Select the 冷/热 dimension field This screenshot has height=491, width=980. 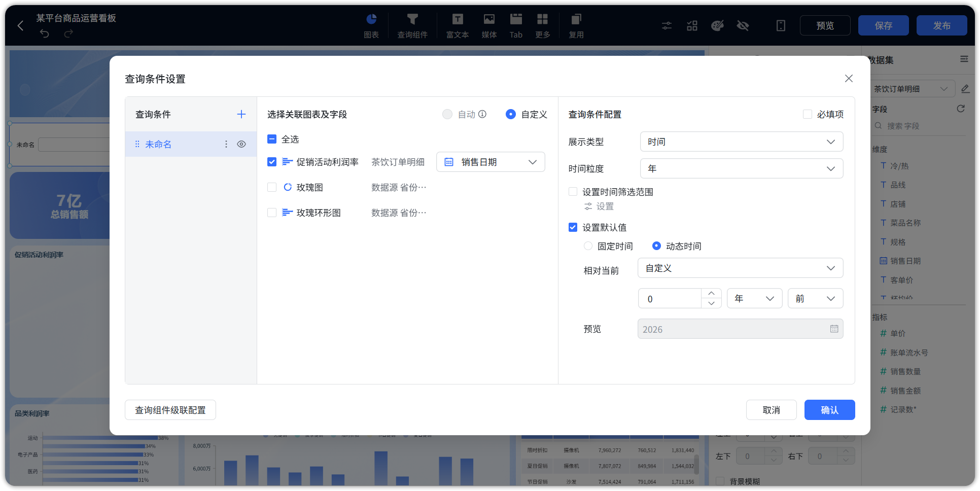pyautogui.click(x=899, y=166)
